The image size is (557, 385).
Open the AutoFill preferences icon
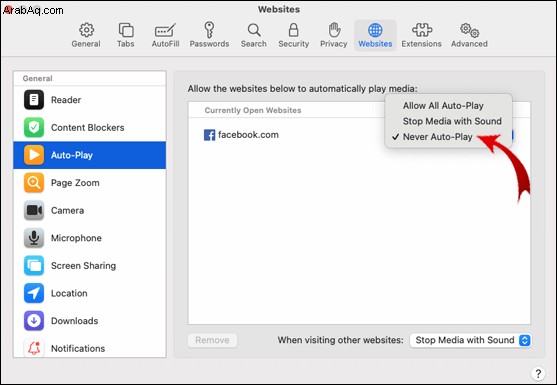pyautogui.click(x=165, y=31)
